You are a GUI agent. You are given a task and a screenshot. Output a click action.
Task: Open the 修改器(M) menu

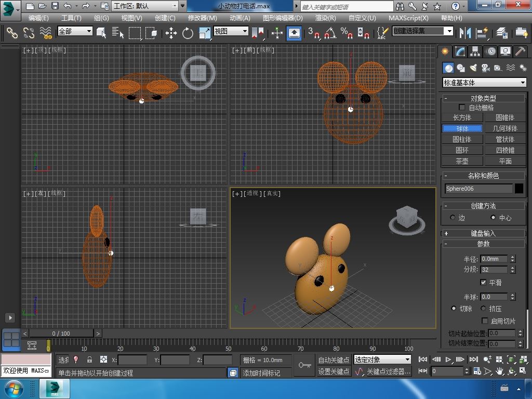[x=203, y=18]
